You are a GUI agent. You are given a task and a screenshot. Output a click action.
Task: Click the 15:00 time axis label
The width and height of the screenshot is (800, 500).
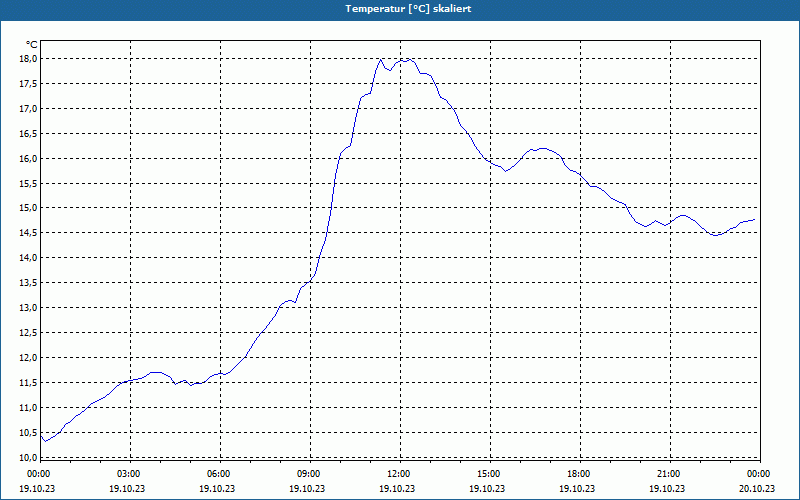(x=489, y=474)
